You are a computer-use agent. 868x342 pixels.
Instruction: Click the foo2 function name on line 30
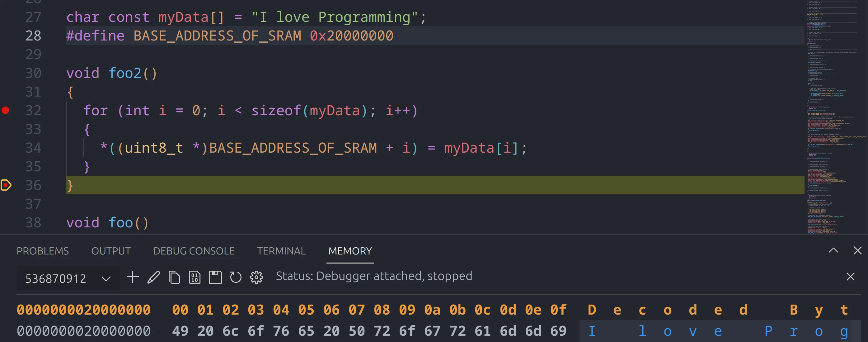[x=125, y=73]
